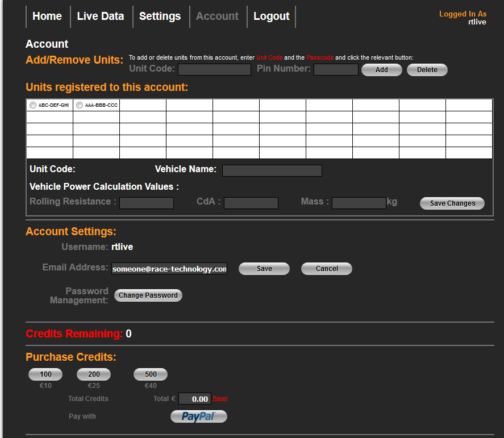
Task: Focus the Unit Code input field
Action: click(214, 70)
